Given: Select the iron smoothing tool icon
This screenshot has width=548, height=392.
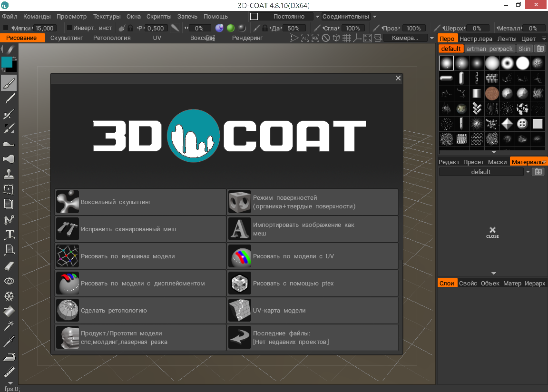Looking at the screenshot, I should [x=9, y=357].
